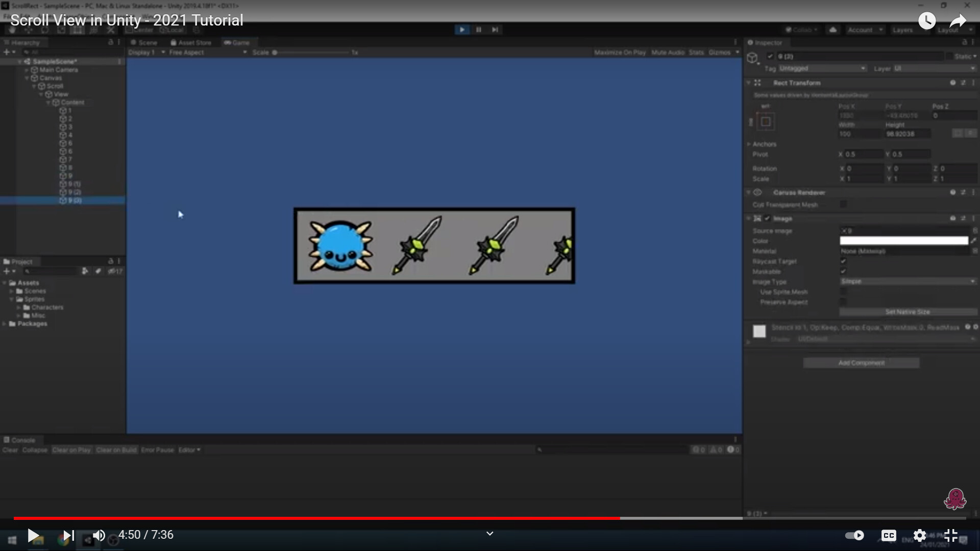The height and width of the screenshot is (551, 980).
Task: Mute the video volume
Action: point(99,535)
